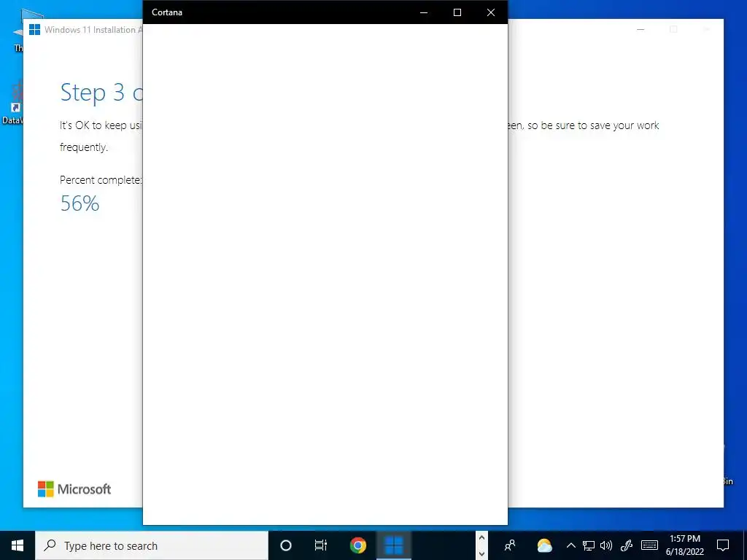
Task: Open the touch keyboard tray icon
Action: click(x=649, y=545)
